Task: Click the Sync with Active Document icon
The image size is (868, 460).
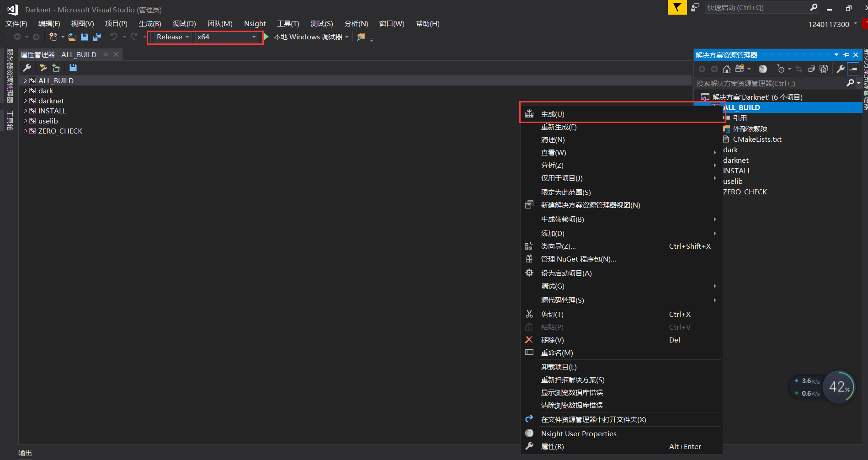Action: click(799, 69)
